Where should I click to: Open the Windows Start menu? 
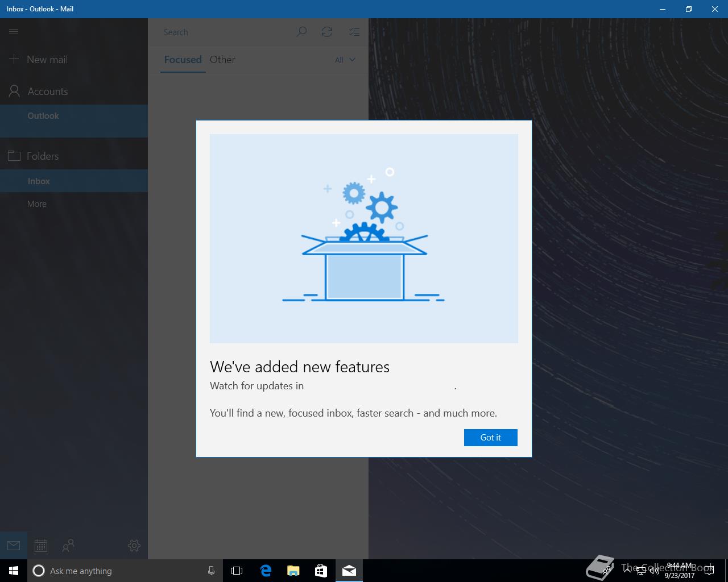click(14, 571)
